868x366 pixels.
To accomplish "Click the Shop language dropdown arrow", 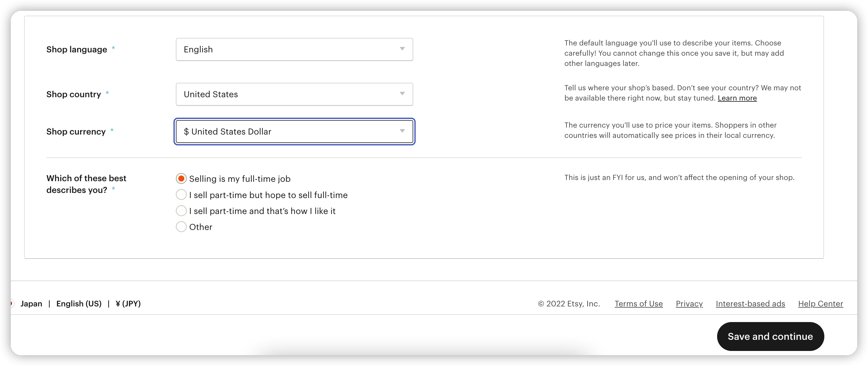I will 402,49.
